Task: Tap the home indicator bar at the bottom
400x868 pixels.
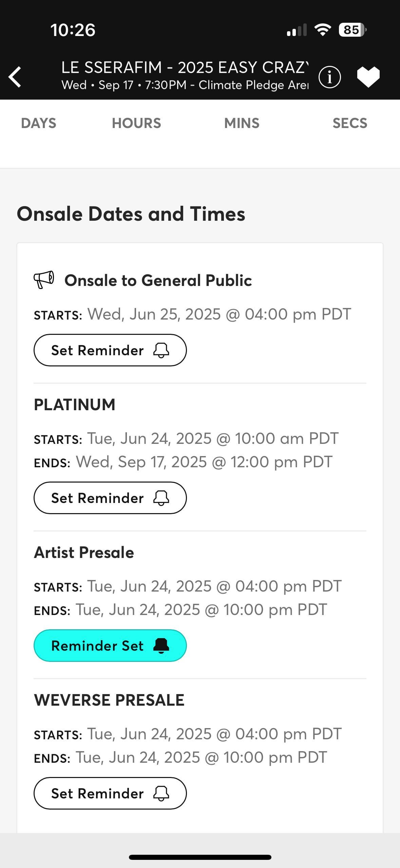Action: coord(200,857)
